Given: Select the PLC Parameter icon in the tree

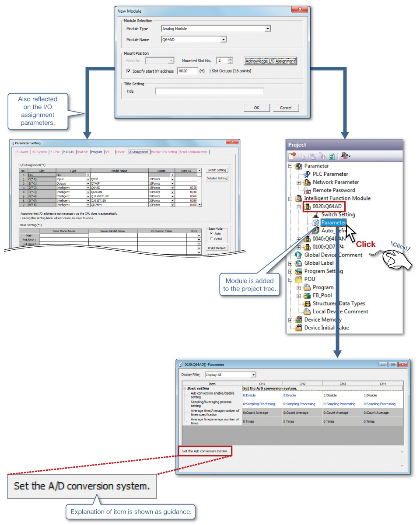Looking at the screenshot, I should [307, 174].
